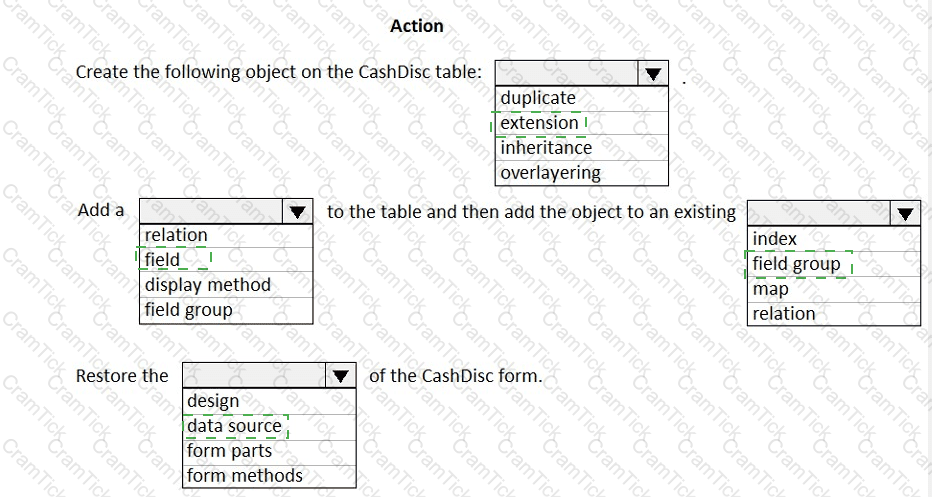Select 'relation' in the 'Add a' list
Viewport: 932px width, 497px height.
point(176,235)
